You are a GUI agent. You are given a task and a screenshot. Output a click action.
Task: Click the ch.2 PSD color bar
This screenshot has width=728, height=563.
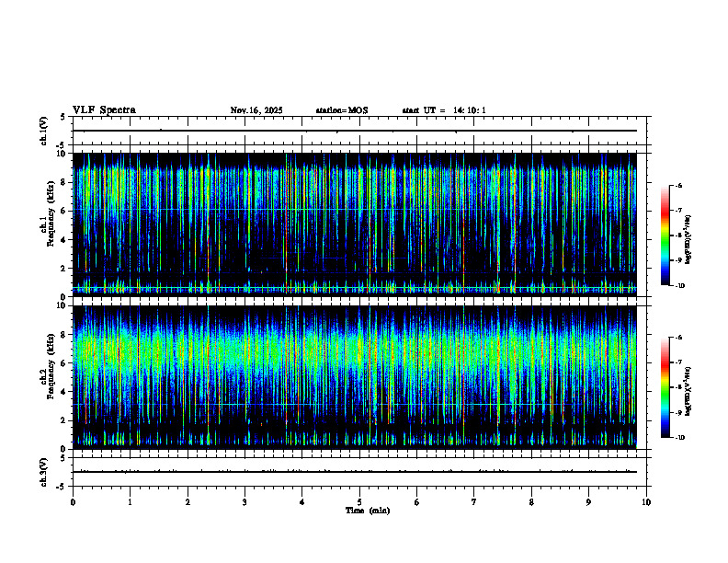pyautogui.click(x=665, y=387)
